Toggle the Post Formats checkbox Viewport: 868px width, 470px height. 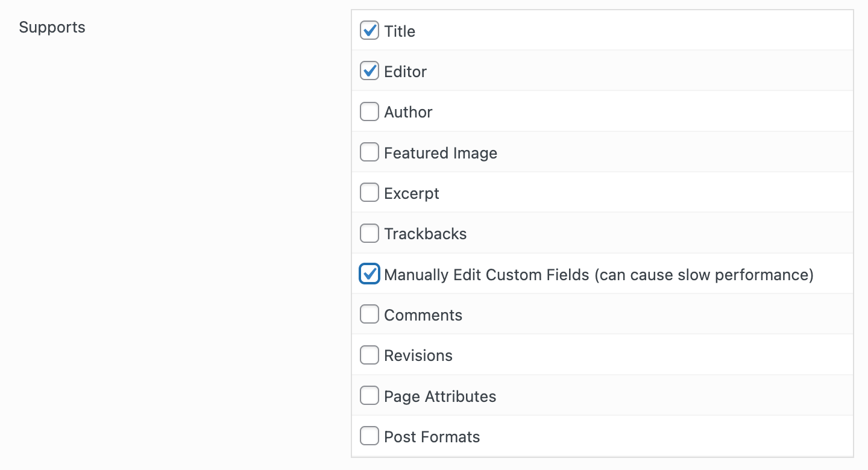[x=370, y=436]
